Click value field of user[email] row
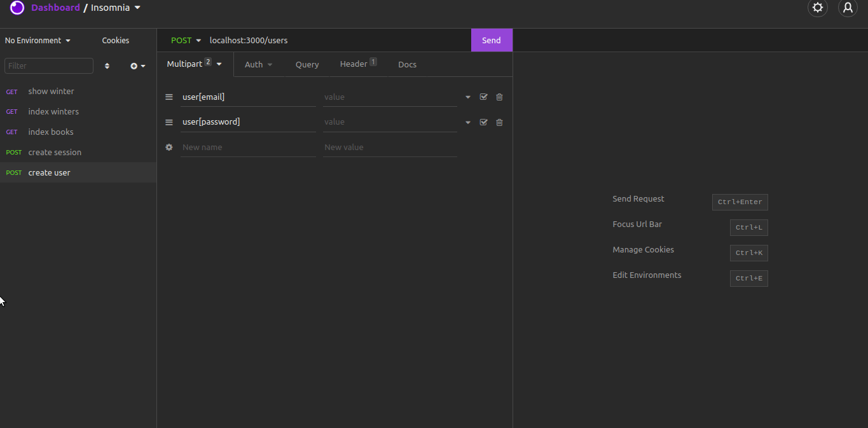This screenshot has height=428, width=868. (x=390, y=97)
